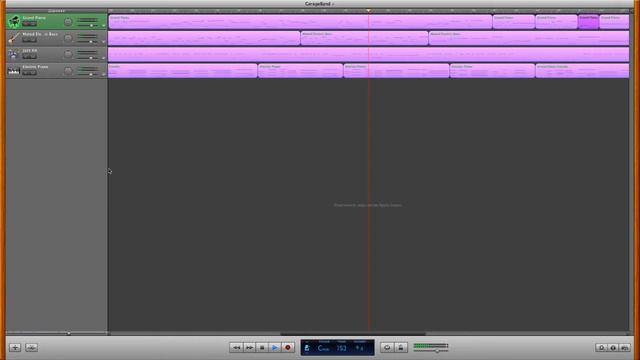640x360 pixels.
Task: Click the Electric Piano keyboard icon
Action: pos(14,71)
